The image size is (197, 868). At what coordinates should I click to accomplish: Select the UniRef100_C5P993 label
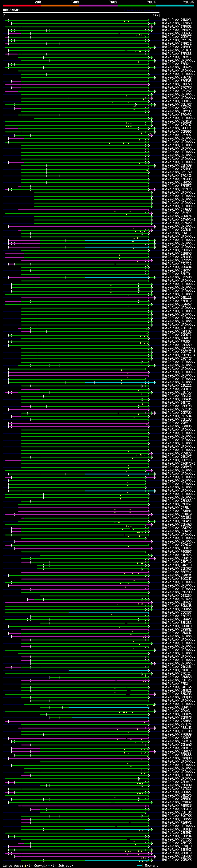coord(176,132)
